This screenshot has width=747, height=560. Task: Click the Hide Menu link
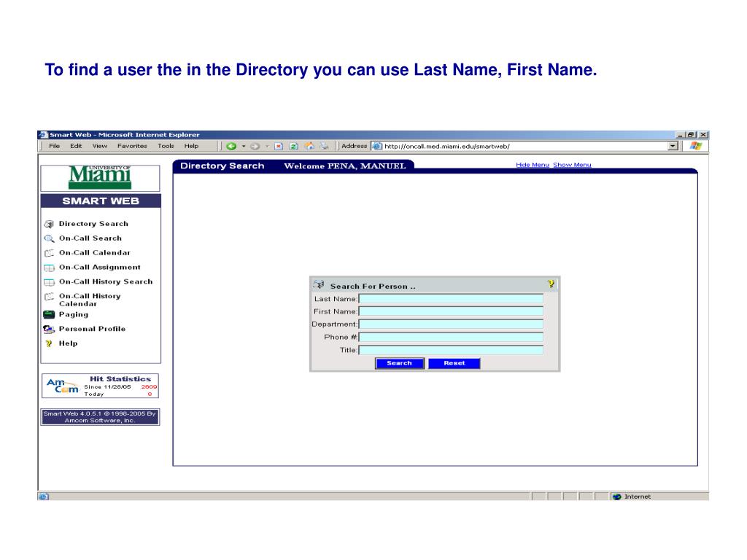(x=533, y=165)
